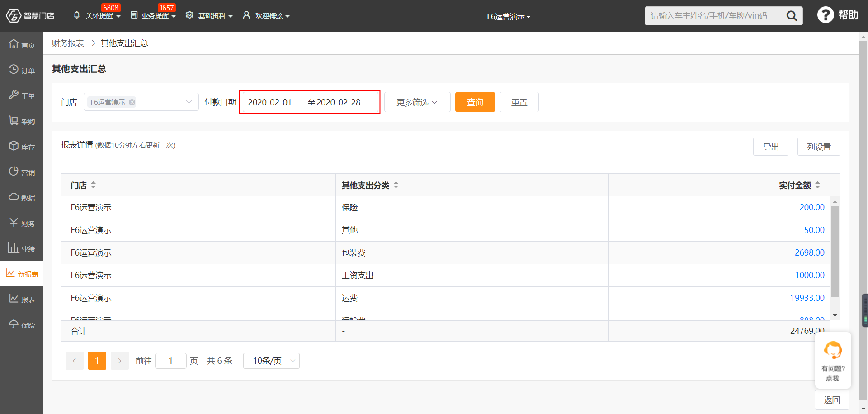Viewport: 868px width, 414px height.
Task: Open the 1000.00 工资支出 amount link
Action: point(809,275)
